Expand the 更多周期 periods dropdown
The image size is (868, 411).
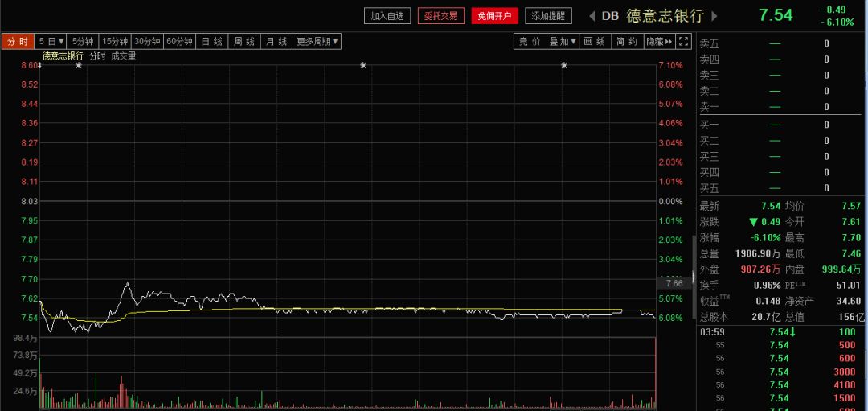317,42
